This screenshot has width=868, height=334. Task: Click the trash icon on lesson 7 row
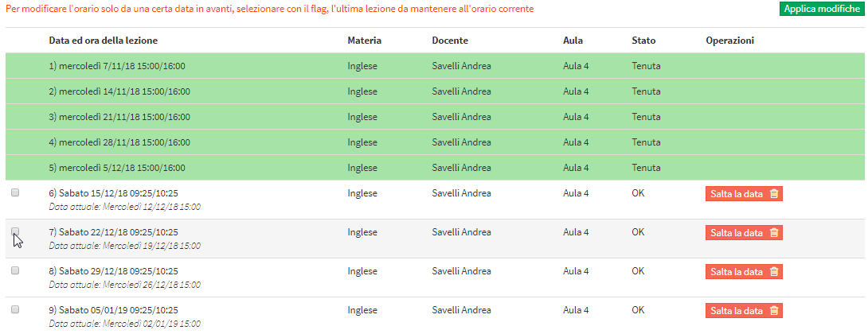(774, 233)
